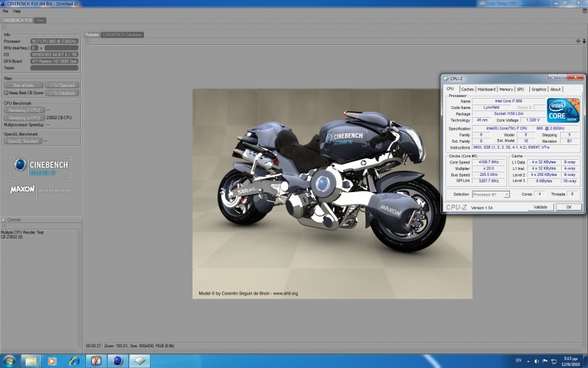Click OK in the CPU-Z window
This screenshot has height=368, width=588.
tap(568, 208)
